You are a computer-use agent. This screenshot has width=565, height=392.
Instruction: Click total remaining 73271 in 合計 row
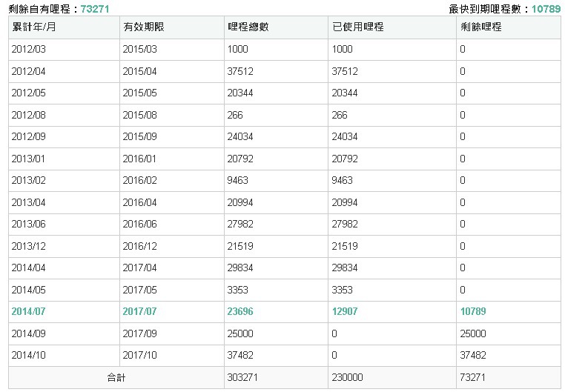click(473, 378)
